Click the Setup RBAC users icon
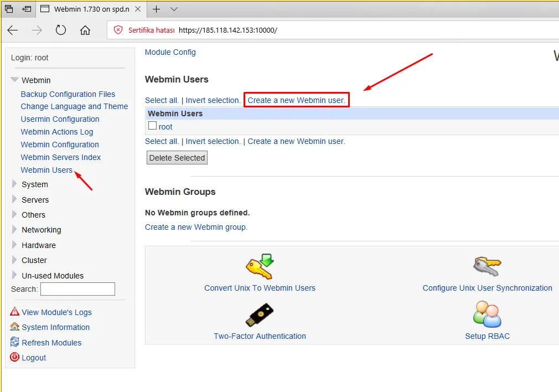 [x=487, y=314]
